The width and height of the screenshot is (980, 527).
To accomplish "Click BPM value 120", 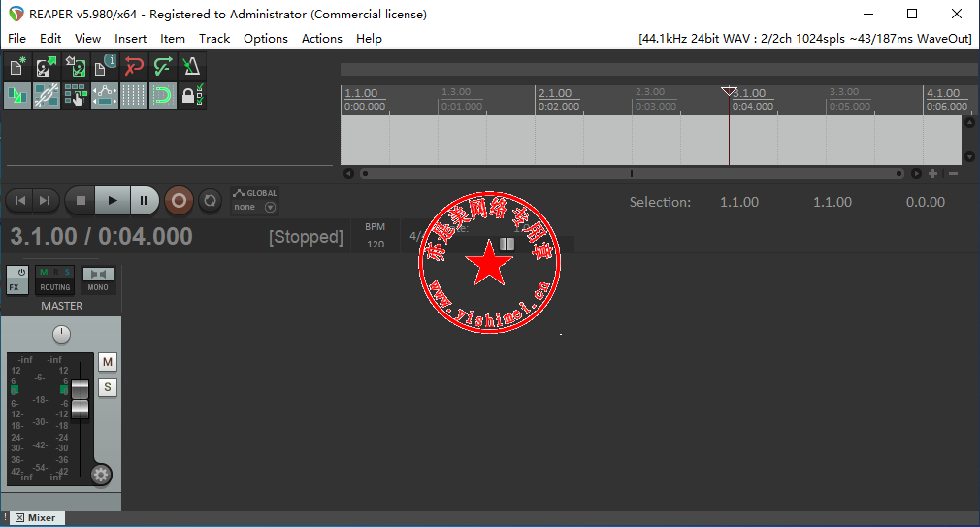I will tap(375, 245).
